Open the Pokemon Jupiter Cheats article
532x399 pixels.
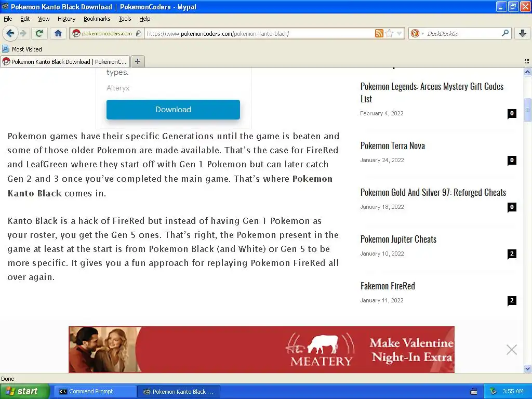coord(398,239)
